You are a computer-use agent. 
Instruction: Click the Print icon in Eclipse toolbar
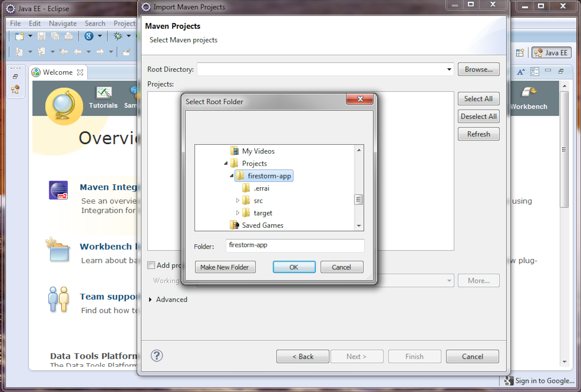coord(68,36)
